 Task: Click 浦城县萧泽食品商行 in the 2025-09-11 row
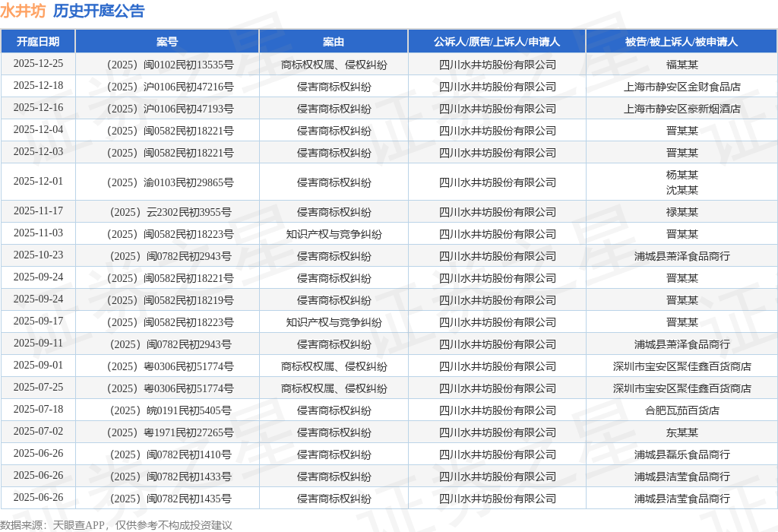(682, 344)
